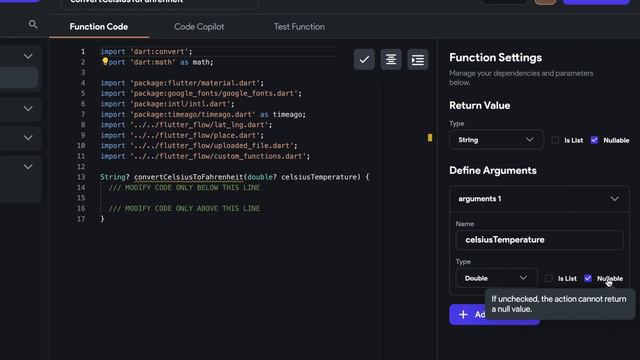The image size is (640, 360).
Task: Toggle Is List for Return Value
Action: click(x=555, y=140)
